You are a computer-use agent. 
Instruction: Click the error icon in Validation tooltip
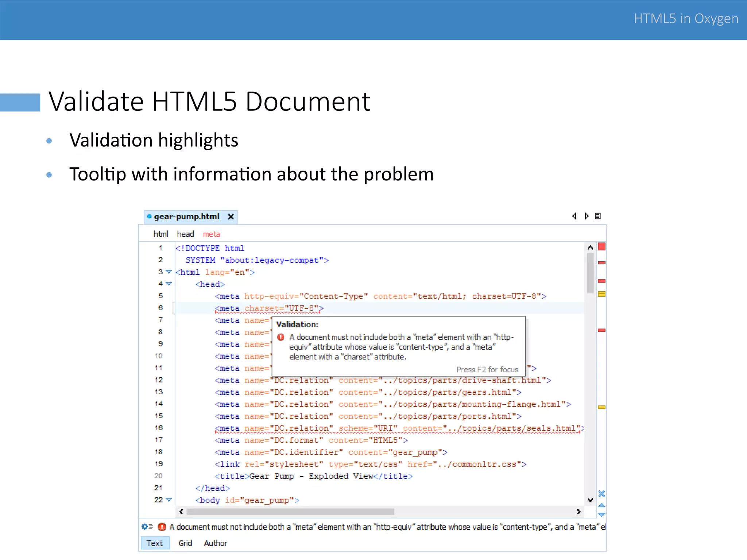pyautogui.click(x=281, y=337)
